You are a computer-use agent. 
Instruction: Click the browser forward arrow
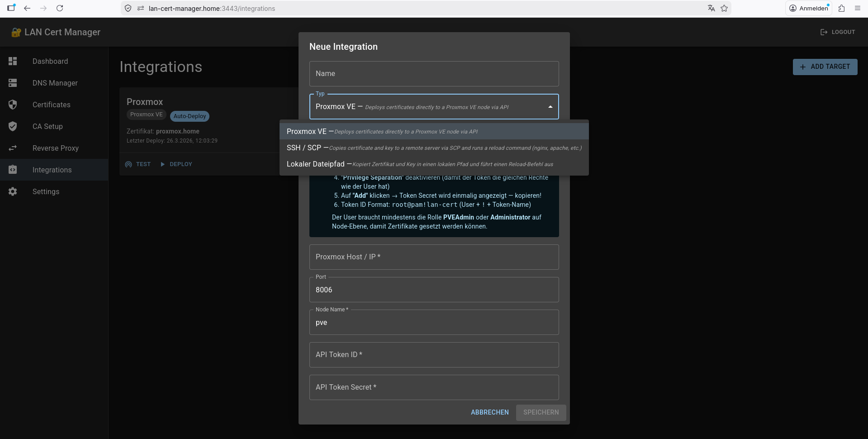click(x=43, y=8)
